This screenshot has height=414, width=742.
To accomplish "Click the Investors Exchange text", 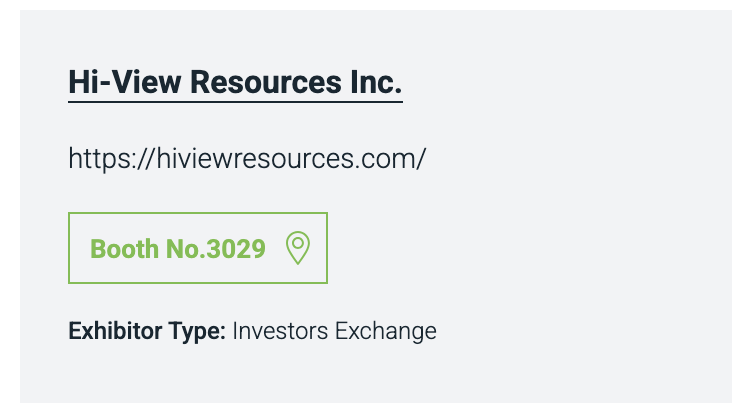I will pyautogui.click(x=334, y=330).
